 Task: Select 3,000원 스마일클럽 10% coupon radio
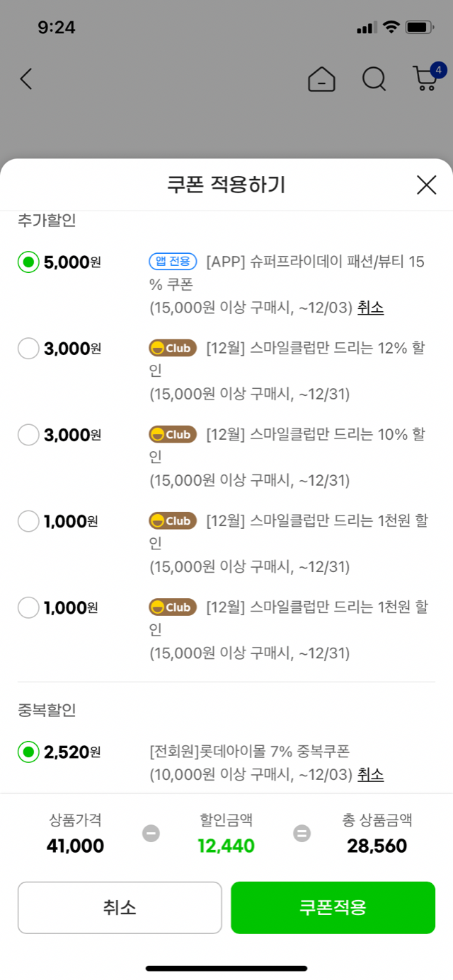28,435
